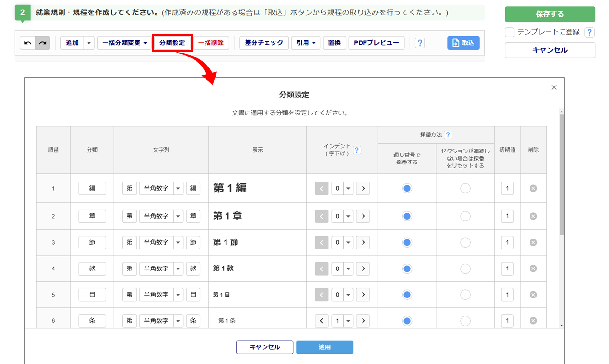This screenshot has width=609, height=364.
Task: Click the undo arrow icon
Action: (x=28, y=43)
